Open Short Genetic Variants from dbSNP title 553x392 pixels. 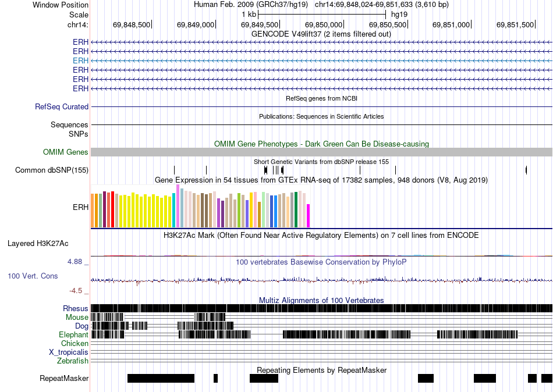coord(321,162)
